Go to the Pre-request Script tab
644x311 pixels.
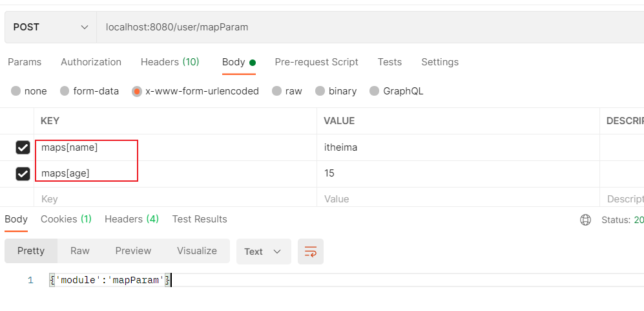pyautogui.click(x=317, y=62)
